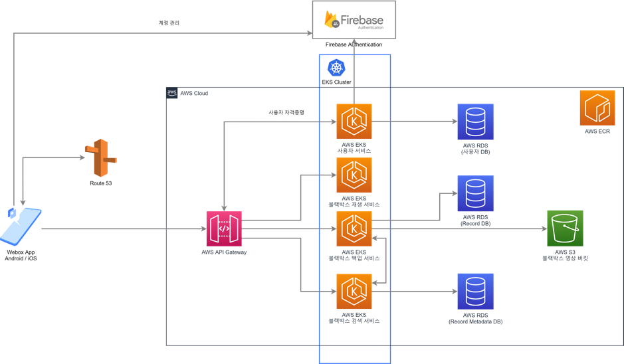
Task: Click the AWS EKS 블랙박스 백업 서비스 icon
Action: [354, 229]
